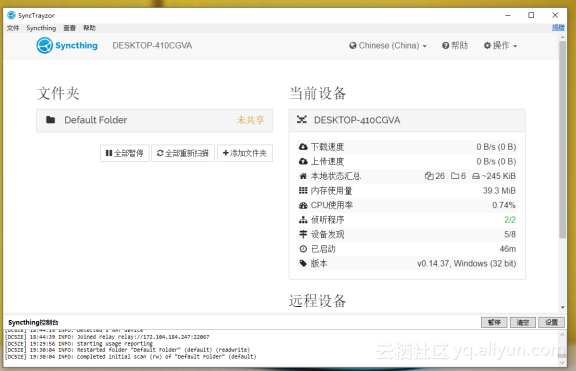The height and width of the screenshot is (371, 576).
Task: Click the tag icon at 版本
Action: pos(303,263)
